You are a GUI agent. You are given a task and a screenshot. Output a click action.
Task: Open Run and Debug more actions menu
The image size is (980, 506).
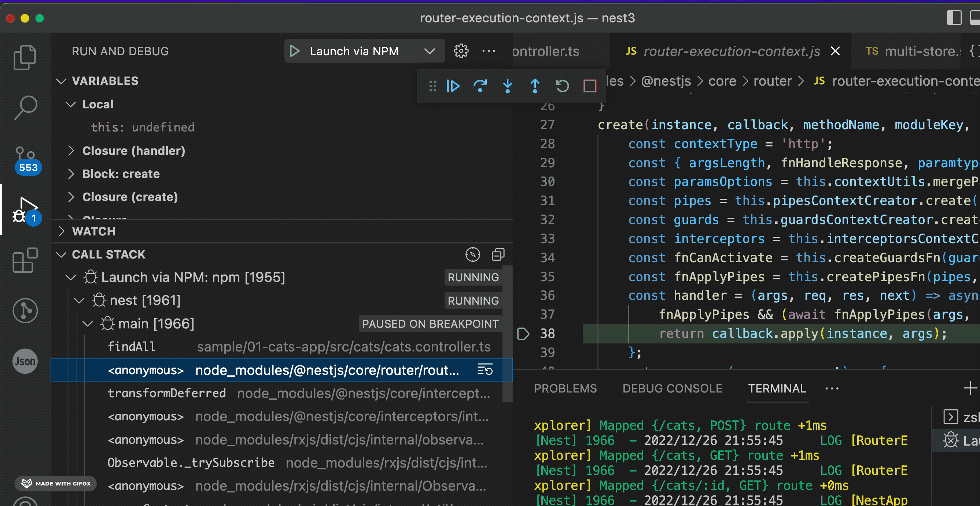(x=489, y=51)
